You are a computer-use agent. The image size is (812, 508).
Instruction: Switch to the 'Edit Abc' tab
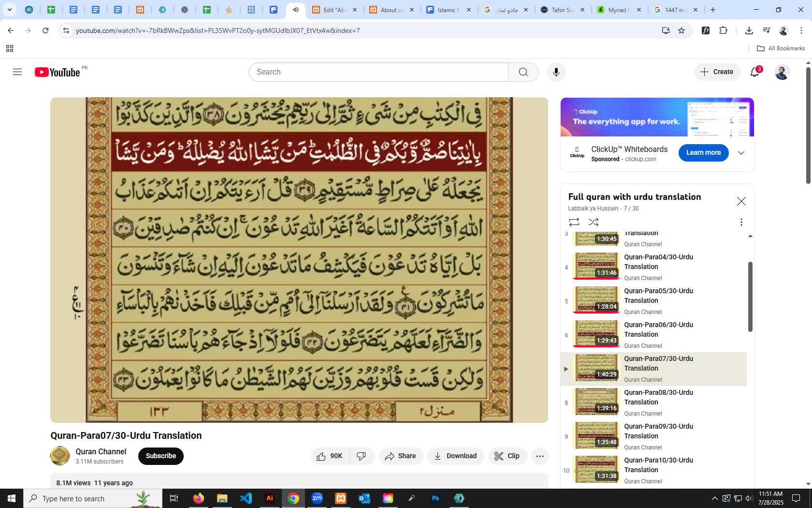coord(334,10)
